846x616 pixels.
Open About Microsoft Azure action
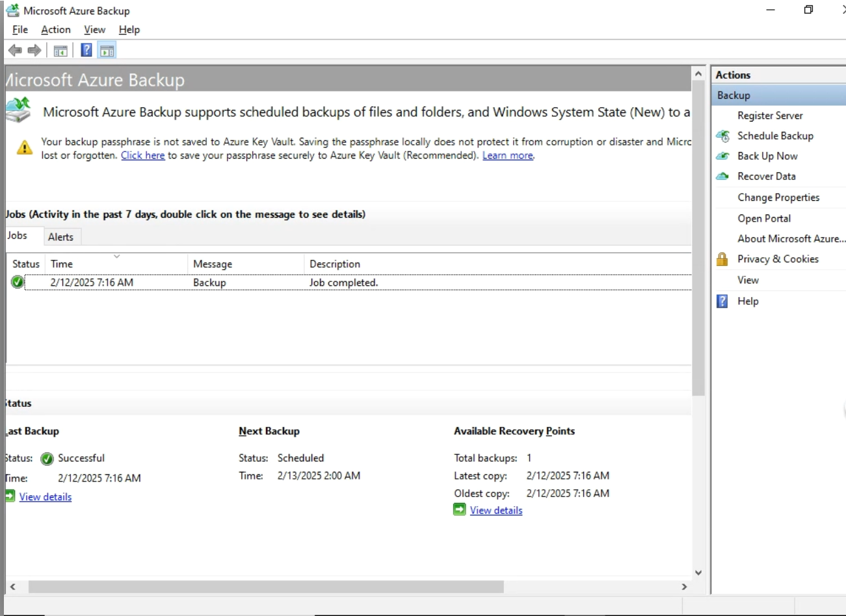[x=791, y=238]
